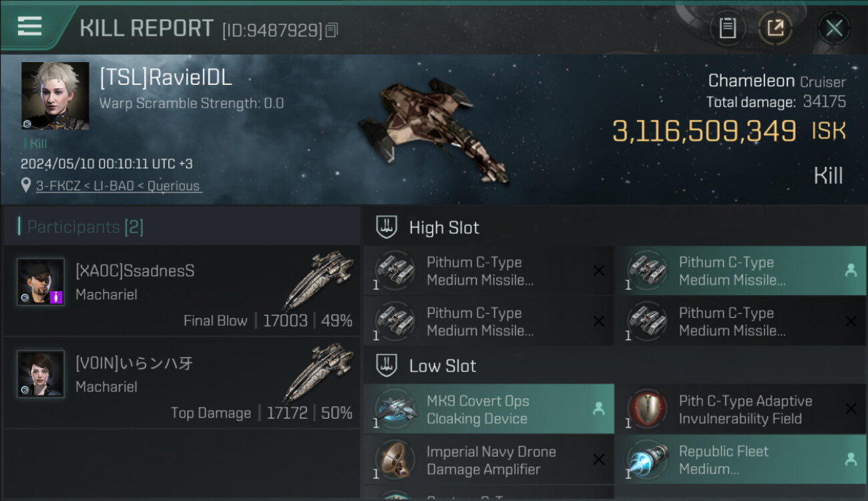This screenshot has width=868, height=501.
Task: Open the hamburger menu
Action: [x=29, y=27]
